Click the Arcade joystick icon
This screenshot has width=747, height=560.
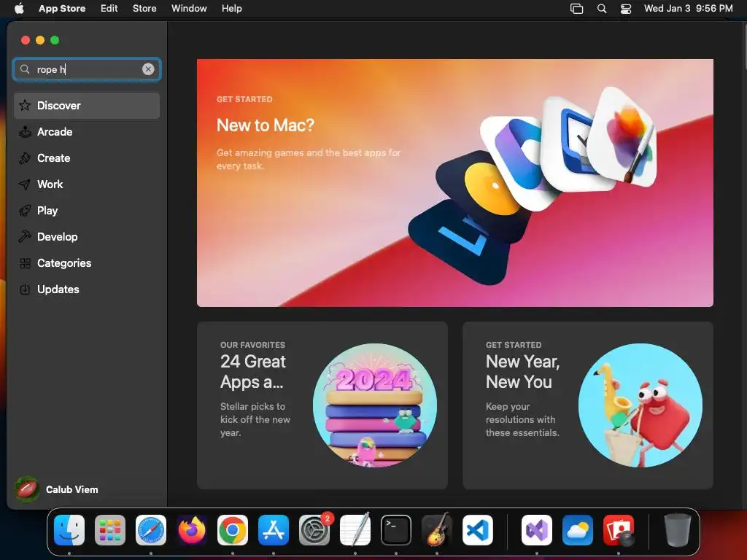pos(25,132)
